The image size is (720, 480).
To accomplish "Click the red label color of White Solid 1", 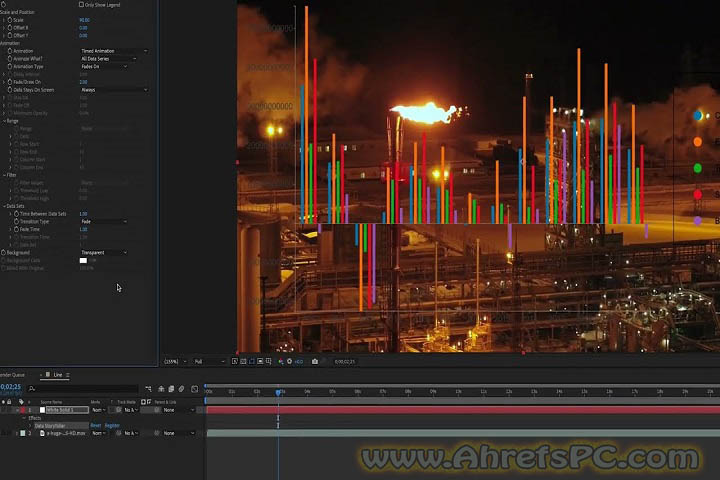I will tap(22, 410).
